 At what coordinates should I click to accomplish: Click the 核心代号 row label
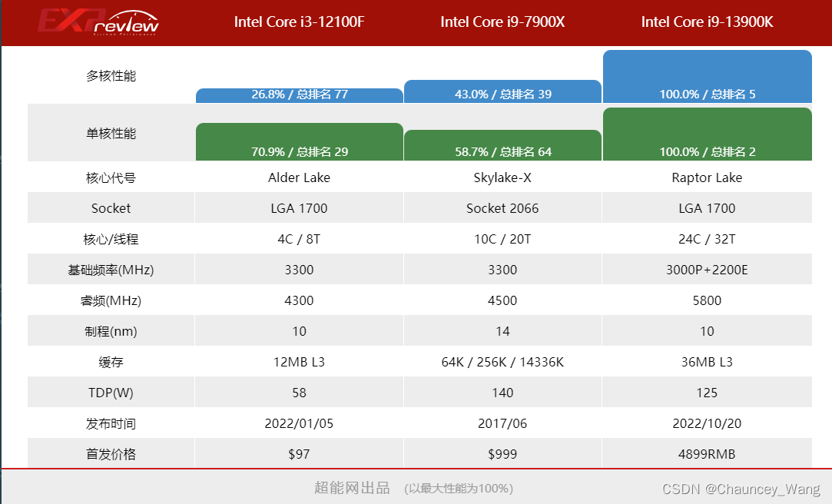tap(111, 177)
